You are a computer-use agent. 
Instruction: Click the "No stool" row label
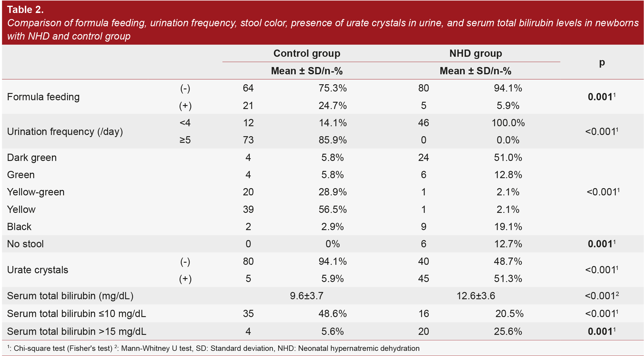(25, 244)
